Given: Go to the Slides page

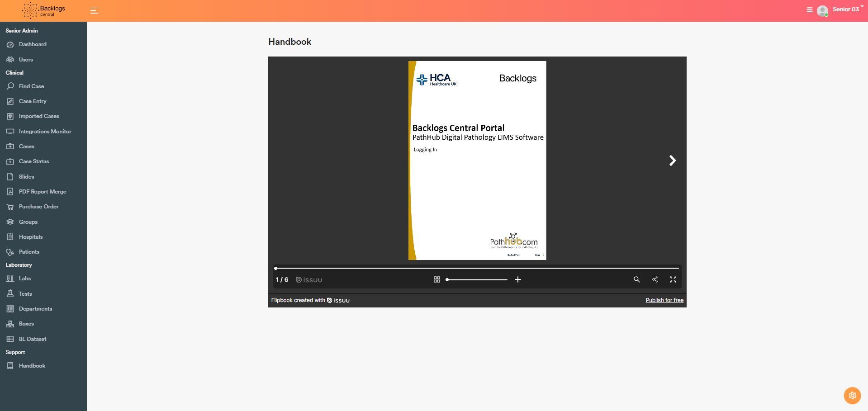Looking at the screenshot, I should pyautogui.click(x=26, y=177).
